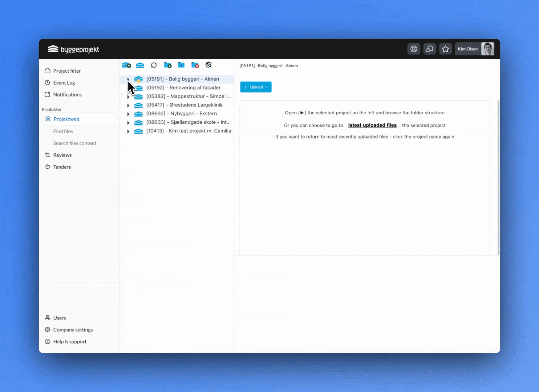This screenshot has width=539, height=392.
Task: Open chat or feedback from the top bar
Action: (x=430, y=49)
